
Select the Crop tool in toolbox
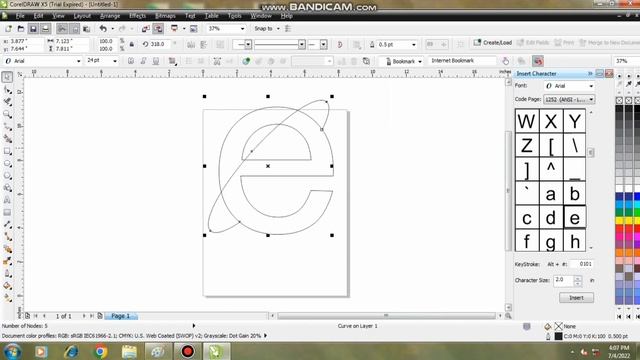pos(7,102)
